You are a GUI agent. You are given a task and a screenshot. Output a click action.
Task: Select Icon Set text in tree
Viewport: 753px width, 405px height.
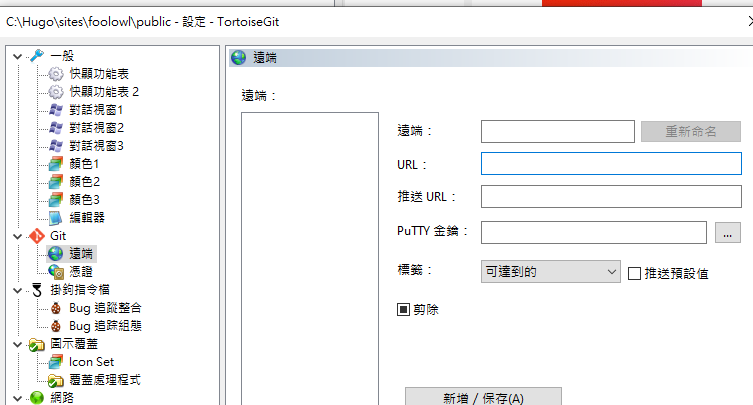(91, 362)
